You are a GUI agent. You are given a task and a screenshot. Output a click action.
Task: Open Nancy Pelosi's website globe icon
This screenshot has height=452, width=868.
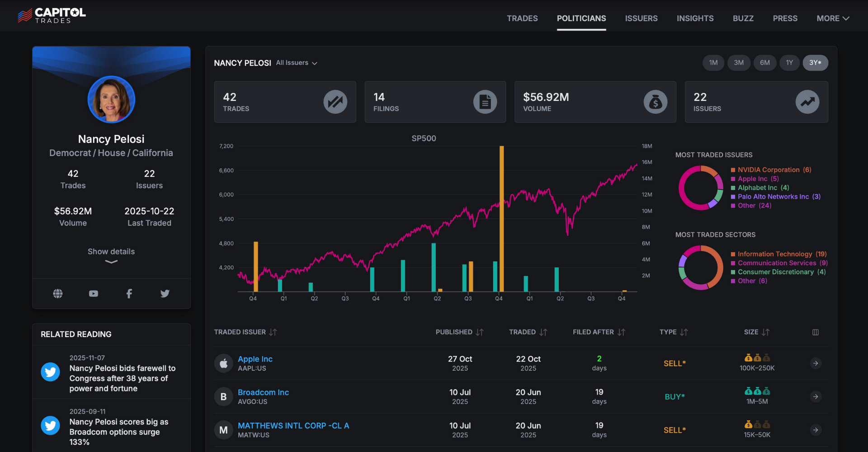tap(58, 294)
